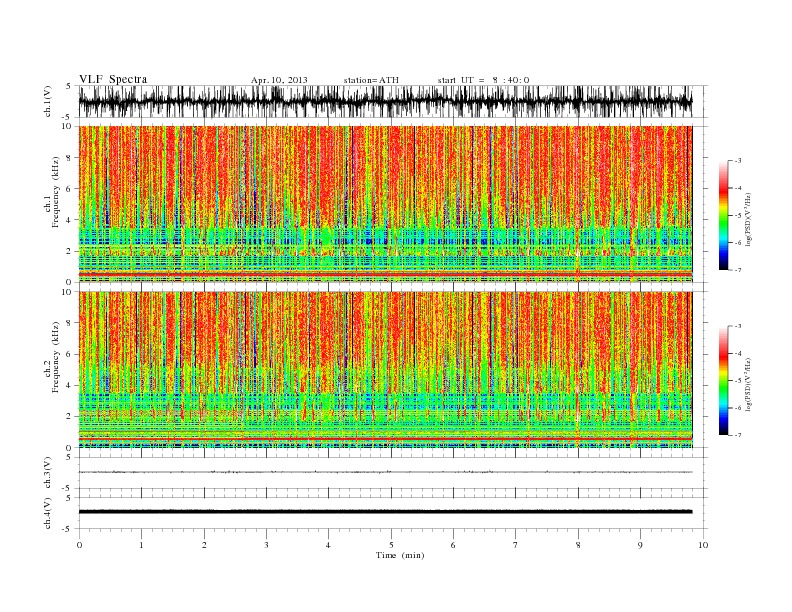Click the "1" tick on time axis
The height and width of the screenshot is (612, 792).
(x=141, y=545)
